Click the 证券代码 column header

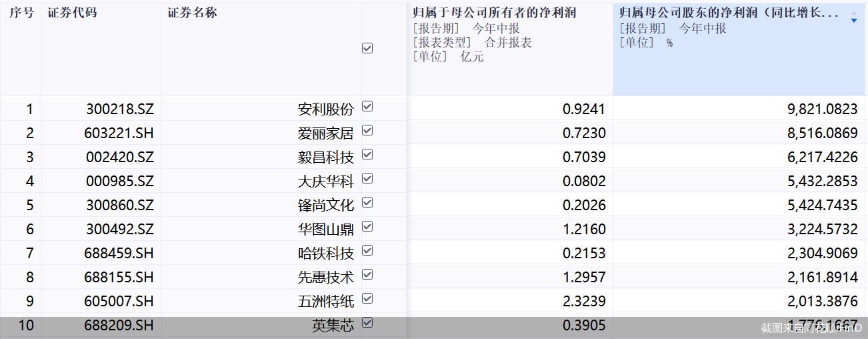(x=72, y=13)
